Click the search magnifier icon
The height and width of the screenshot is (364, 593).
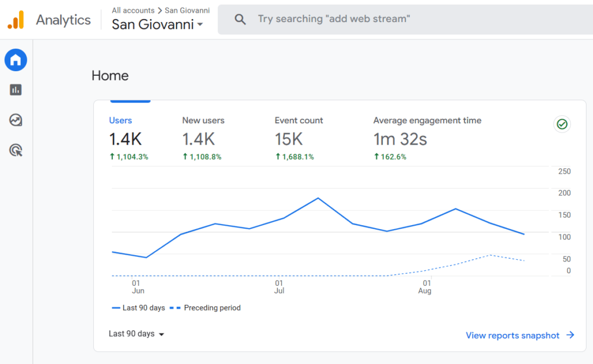240,19
